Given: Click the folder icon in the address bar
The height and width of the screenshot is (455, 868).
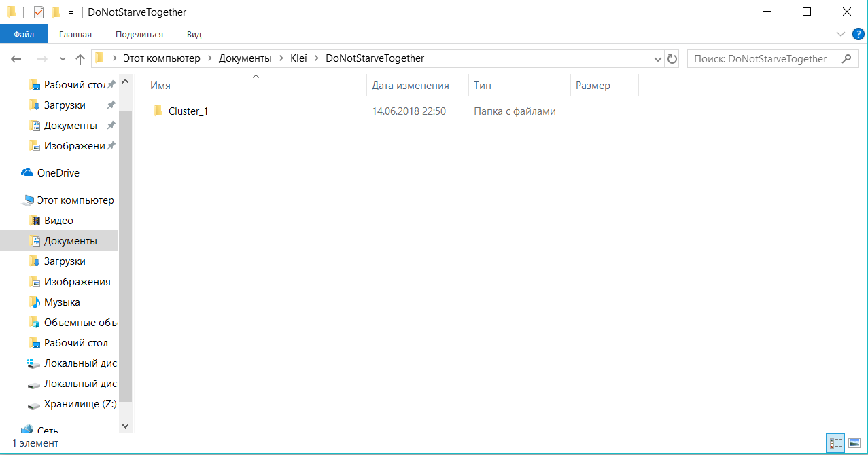Looking at the screenshot, I should point(99,58).
